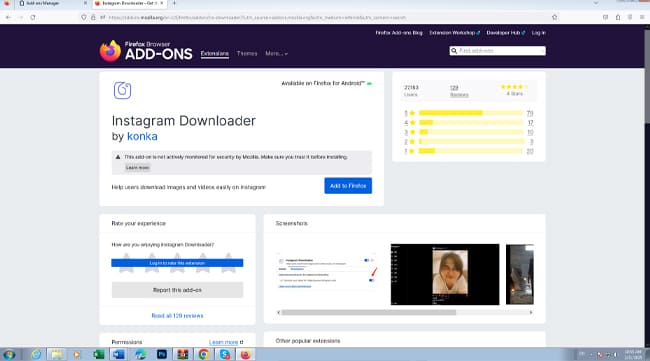This screenshot has height=361, width=650.
Task: Click the screenshots horizontal scrollbar
Action: coord(369,313)
